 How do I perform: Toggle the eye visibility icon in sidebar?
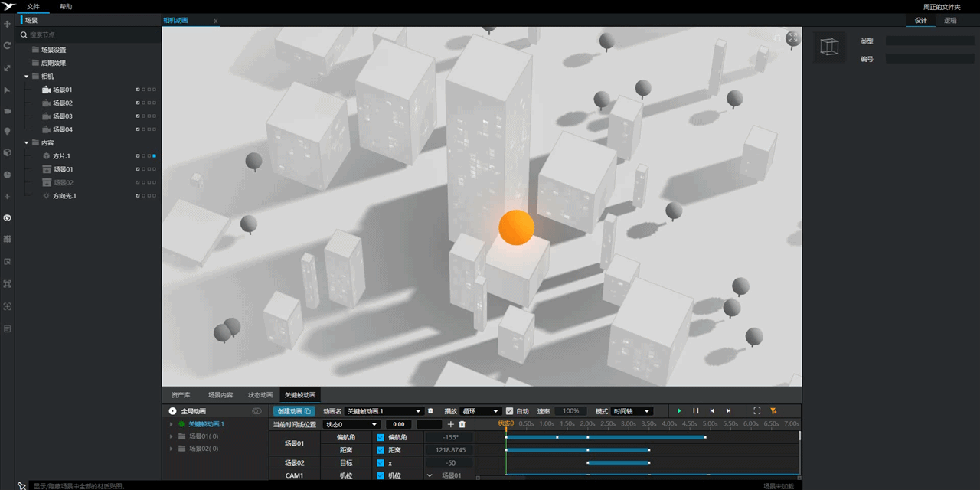(x=8, y=218)
